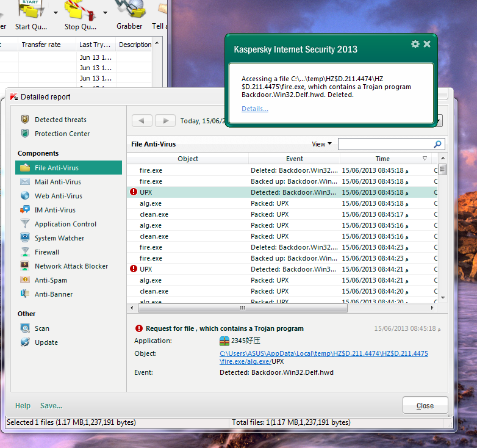The image size is (477, 448).
Task: Open the Update report
Action: (46, 342)
